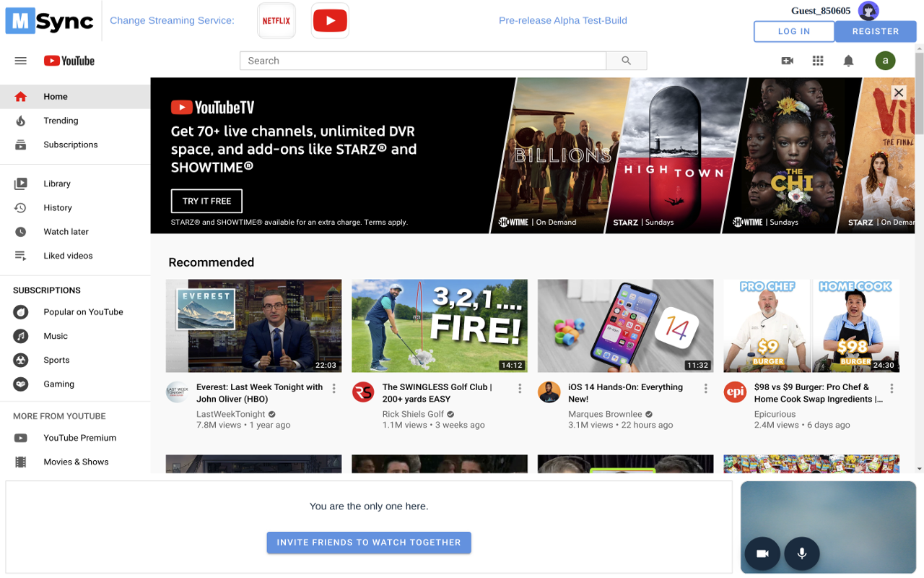Click the search magnifier button
The image size is (924, 578).
point(627,61)
